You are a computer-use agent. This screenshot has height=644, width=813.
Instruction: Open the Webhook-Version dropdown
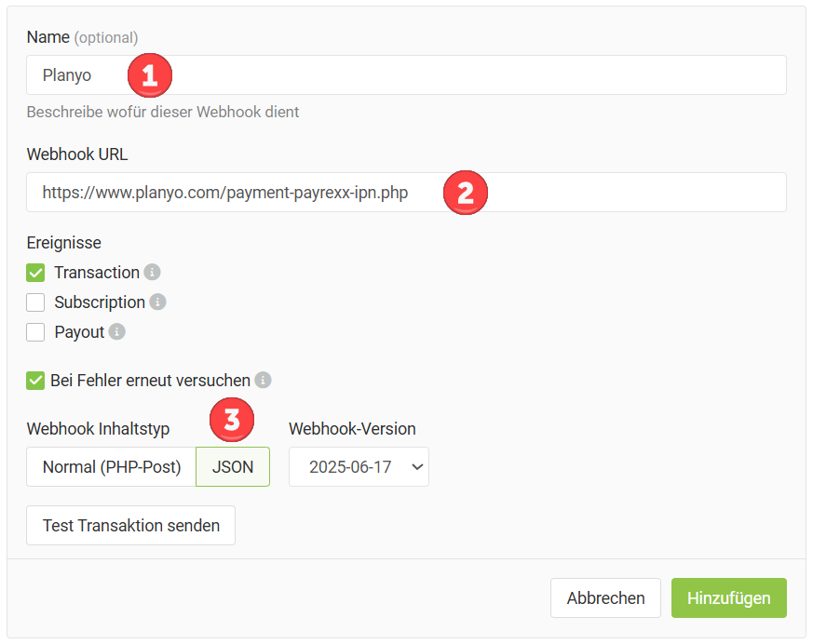[x=359, y=467]
